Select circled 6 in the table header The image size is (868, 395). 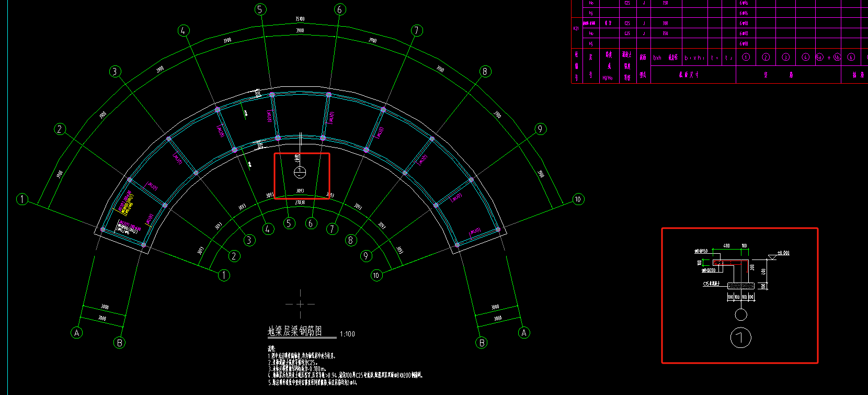point(851,57)
